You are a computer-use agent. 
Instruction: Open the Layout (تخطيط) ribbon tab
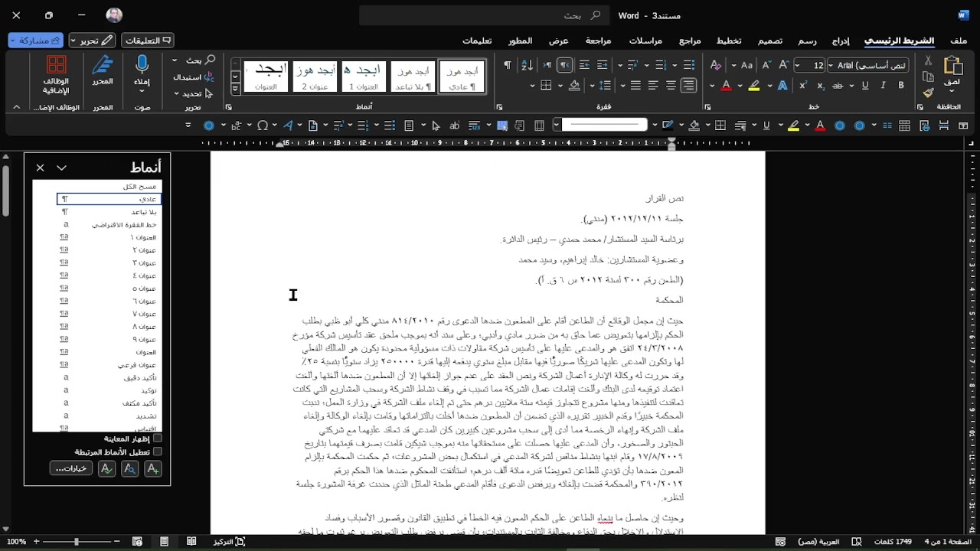(729, 40)
